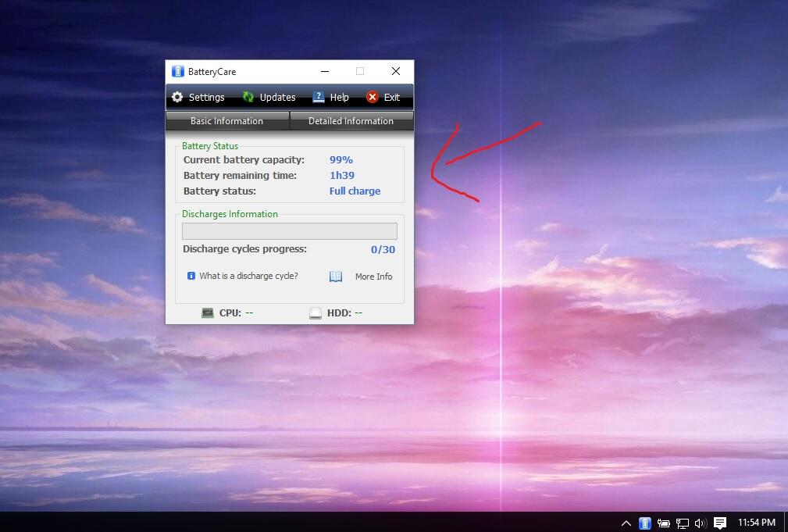Open the Action Center notifications icon

720,523
